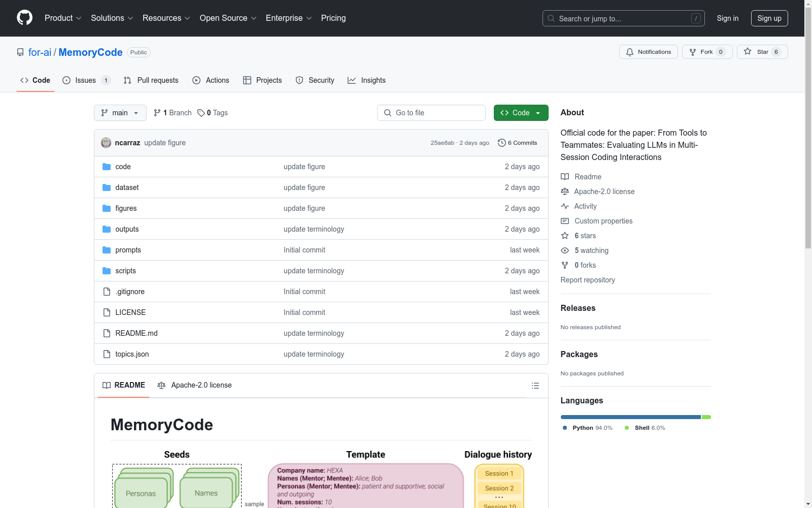Click ncarraz's avatar image
Screen dimensions: 812x508
click(106, 143)
